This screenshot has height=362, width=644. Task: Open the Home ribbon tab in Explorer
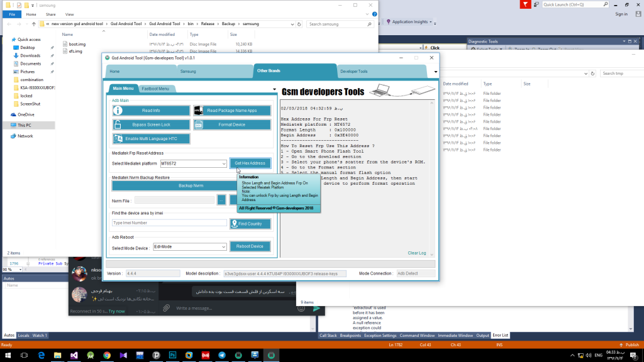point(31,14)
